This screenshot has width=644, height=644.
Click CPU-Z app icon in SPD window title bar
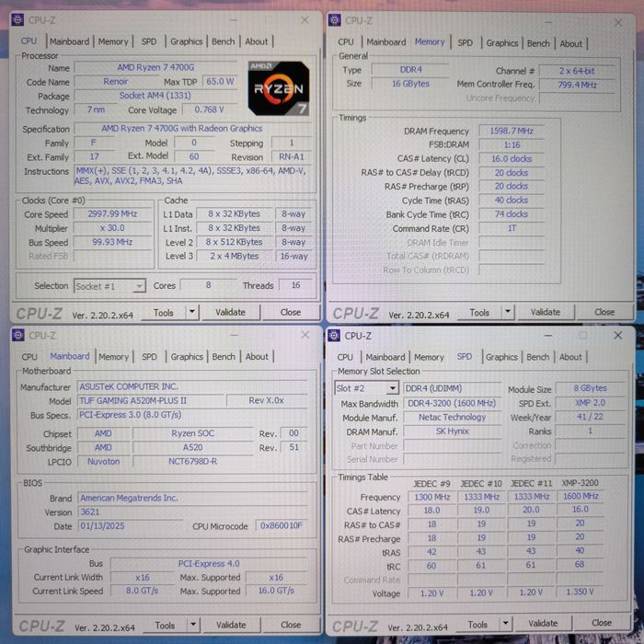pos(334,336)
